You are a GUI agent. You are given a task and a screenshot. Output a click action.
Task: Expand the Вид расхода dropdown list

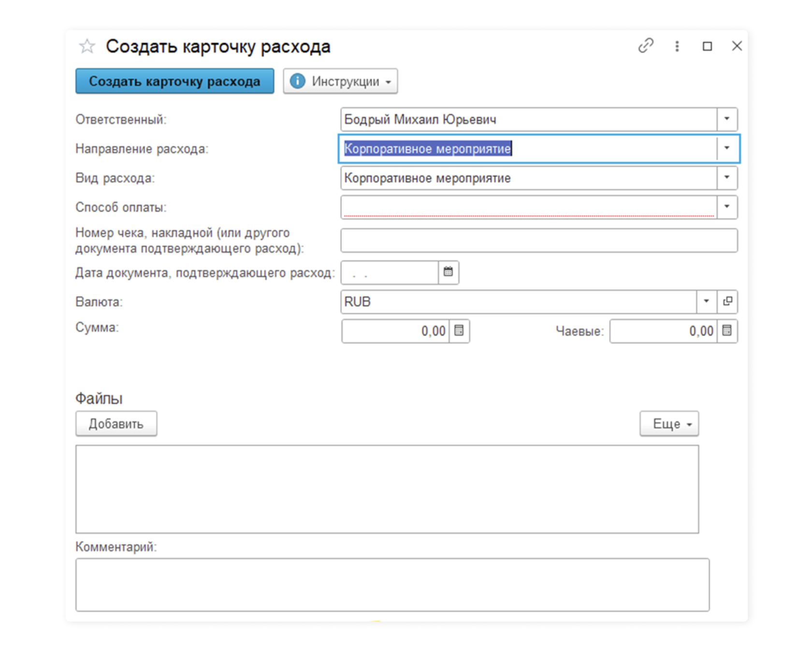pyautogui.click(x=727, y=178)
